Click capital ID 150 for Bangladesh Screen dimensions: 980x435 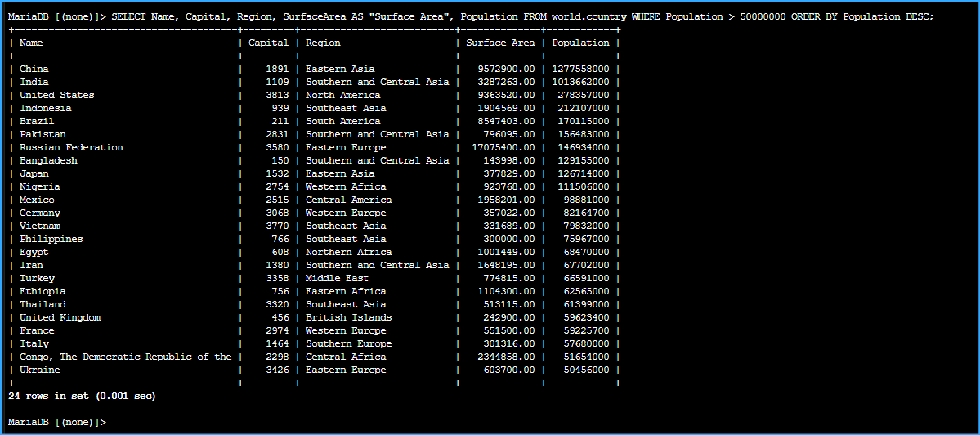click(x=280, y=160)
